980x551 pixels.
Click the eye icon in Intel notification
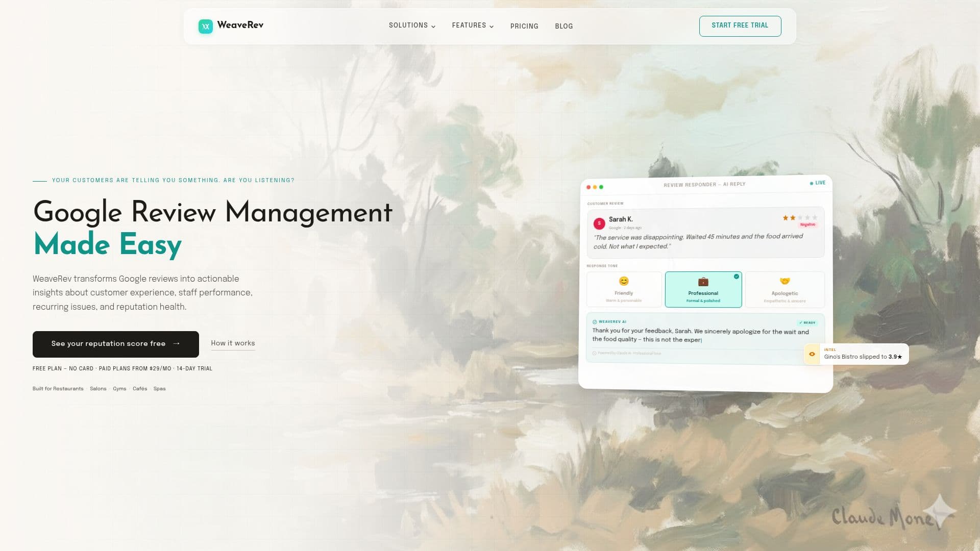812,354
